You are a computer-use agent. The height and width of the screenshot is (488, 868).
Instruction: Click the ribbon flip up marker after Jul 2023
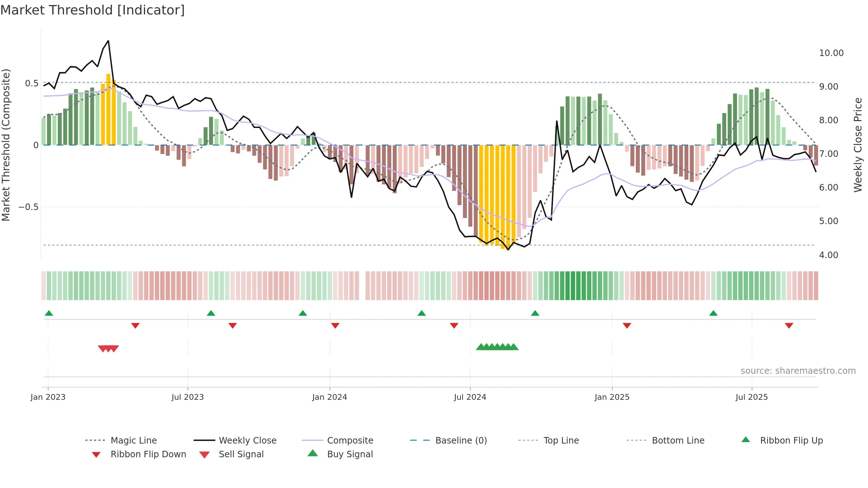[x=211, y=313]
